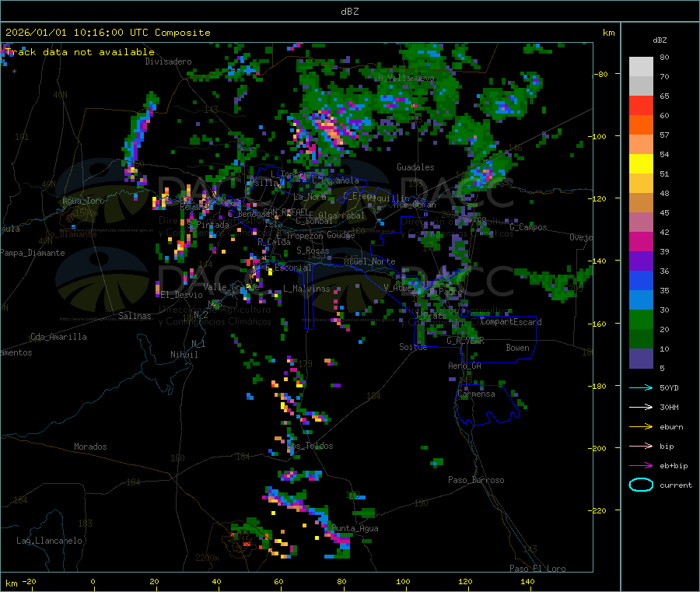The width and height of the screenshot is (700, 592).
Task: Click the 100 km horizontal axis tick
Action: click(403, 582)
